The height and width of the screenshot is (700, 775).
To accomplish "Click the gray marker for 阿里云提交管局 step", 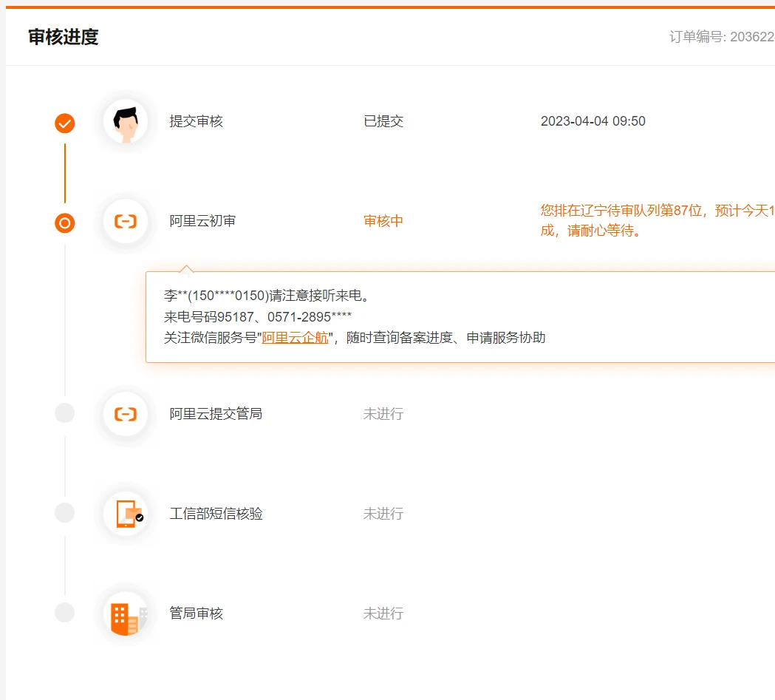I will pos(65,414).
